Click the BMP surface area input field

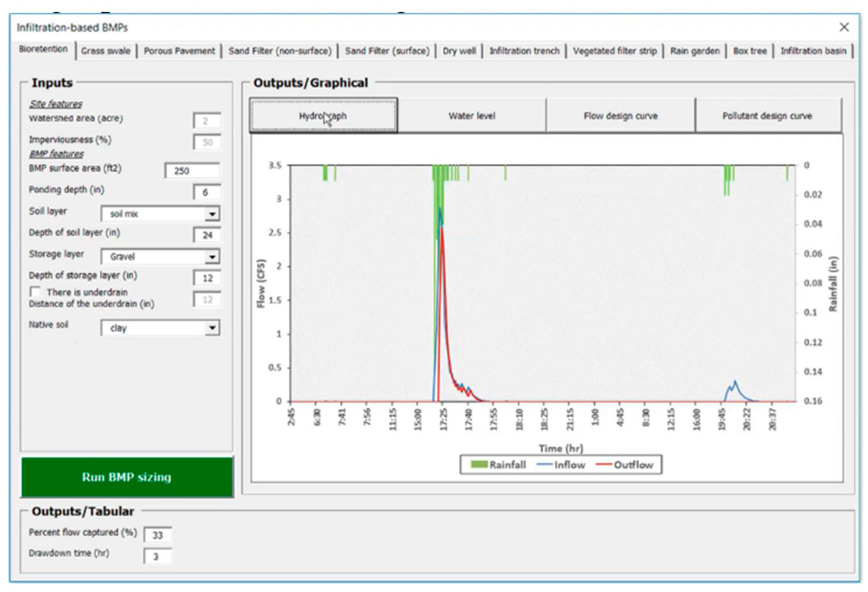(192, 171)
